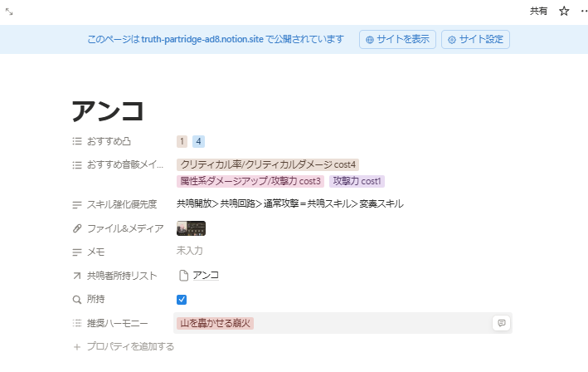The width and height of the screenshot is (588, 372).
Task: Select the 山を轟かせる崩火 tag
Action: tap(216, 323)
